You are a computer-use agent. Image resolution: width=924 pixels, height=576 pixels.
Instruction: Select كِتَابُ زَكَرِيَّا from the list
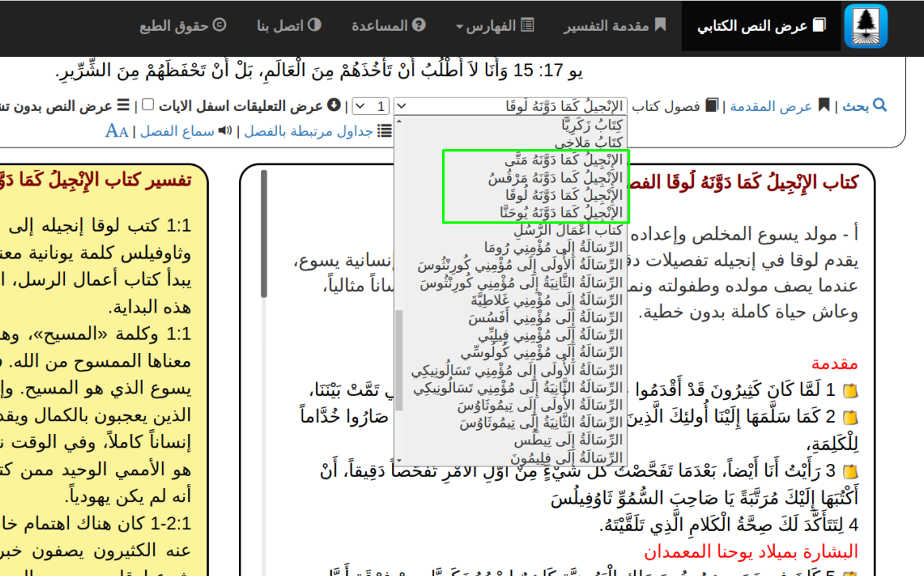tap(591, 125)
